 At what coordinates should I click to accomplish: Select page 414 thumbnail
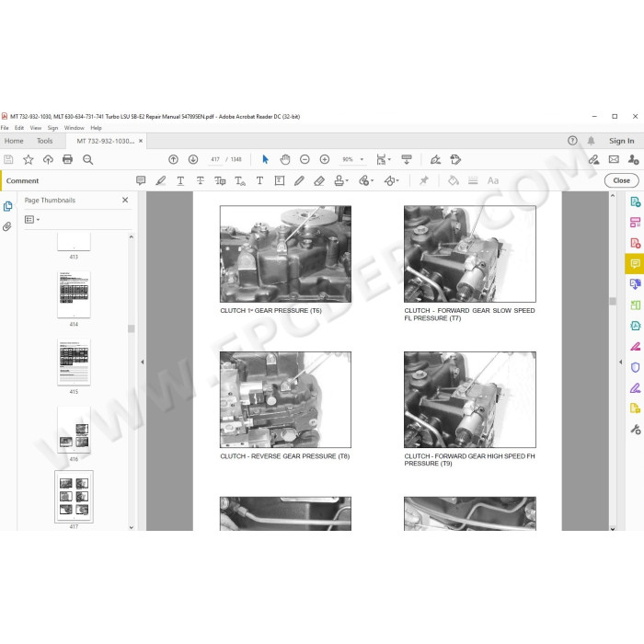(x=74, y=294)
